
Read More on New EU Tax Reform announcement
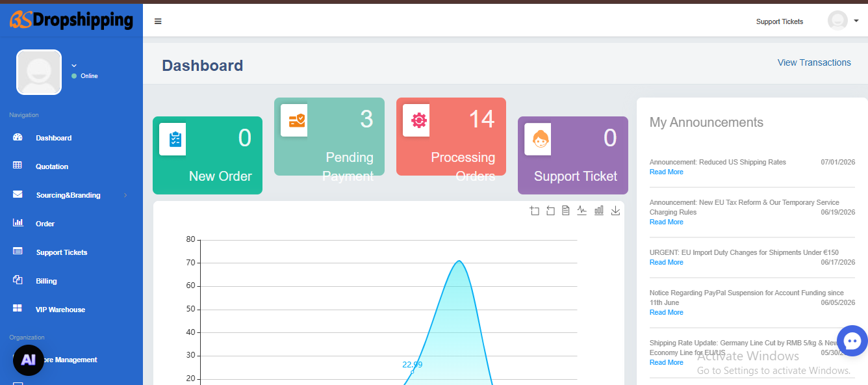coord(667,222)
